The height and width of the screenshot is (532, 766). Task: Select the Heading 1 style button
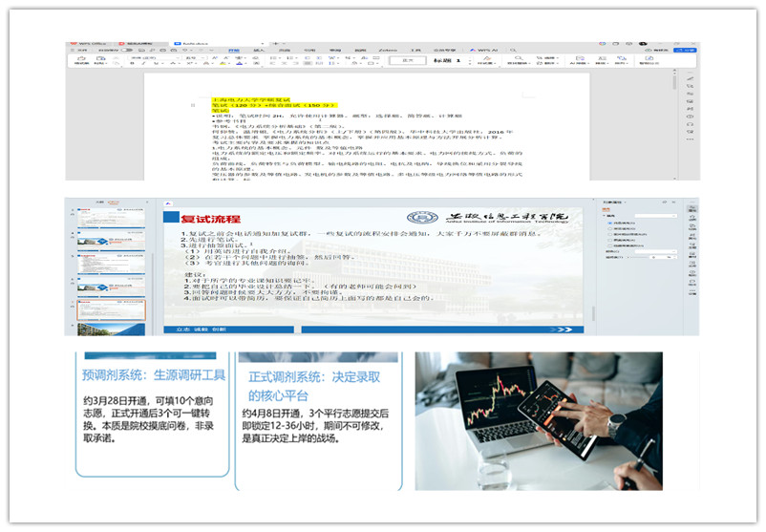[448, 60]
